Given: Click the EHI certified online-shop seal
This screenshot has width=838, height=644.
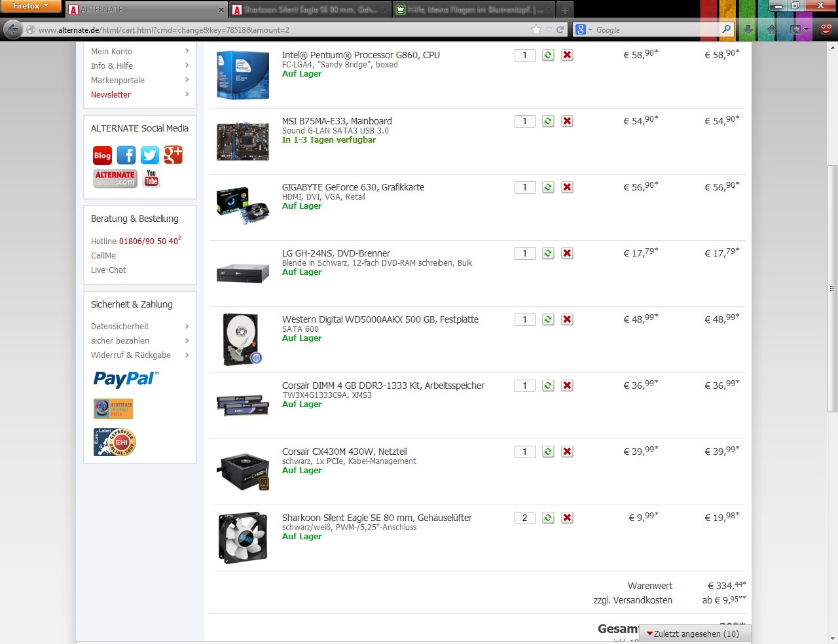Looking at the screenshot, I should point(115,442).
